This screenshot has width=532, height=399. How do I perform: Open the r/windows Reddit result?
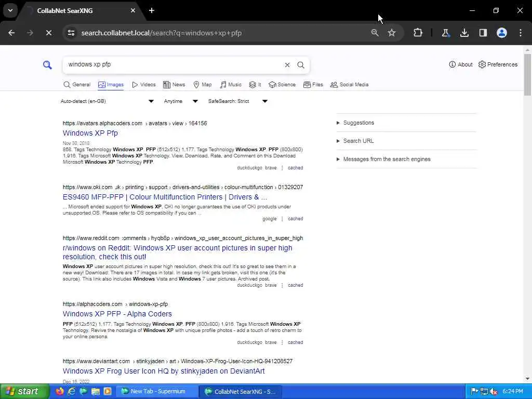[178, 252]
